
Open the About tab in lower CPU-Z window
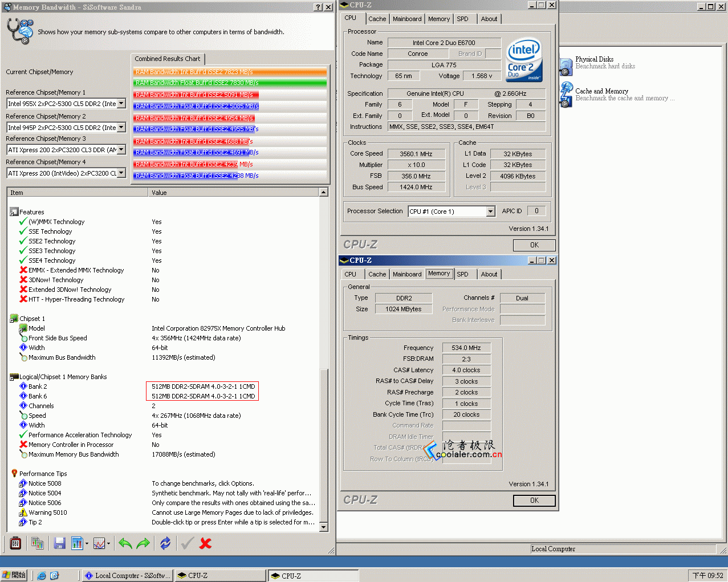[x=489, y=274]
